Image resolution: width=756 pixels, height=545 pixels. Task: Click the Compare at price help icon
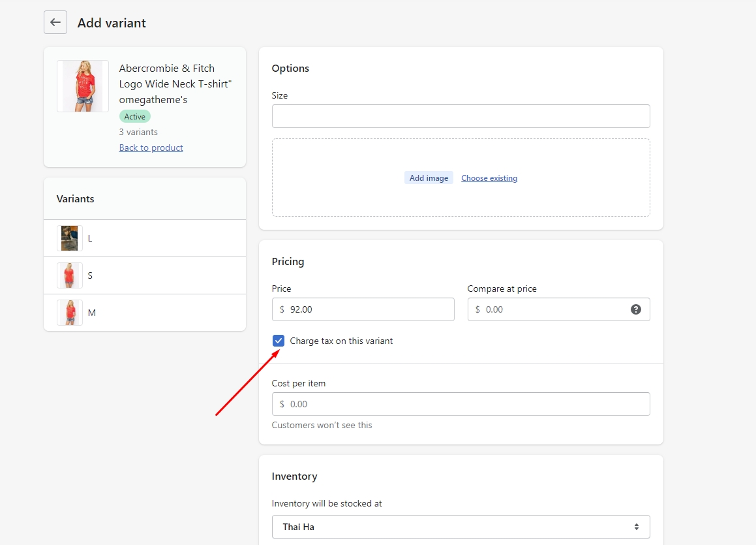point(635,309)
